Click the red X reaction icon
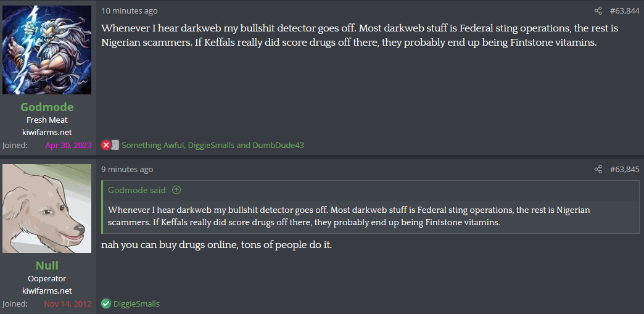This screenshot has width=644, height=314. point(106,145)
